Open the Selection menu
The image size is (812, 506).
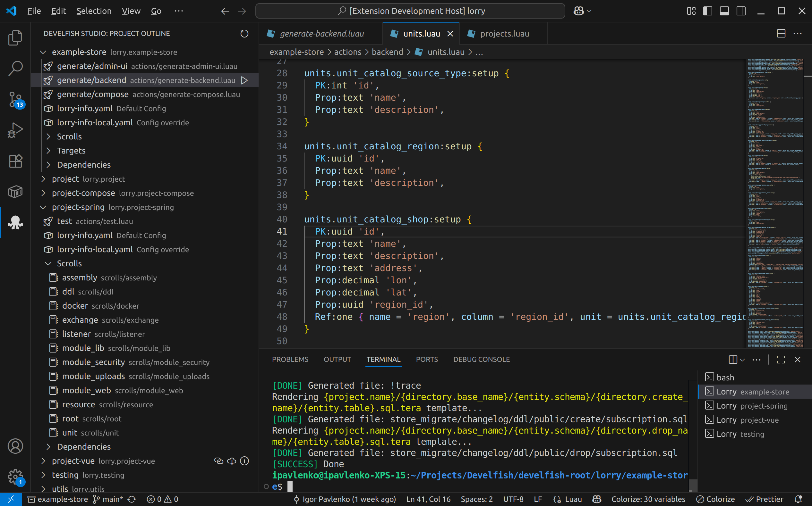[94, 11]
